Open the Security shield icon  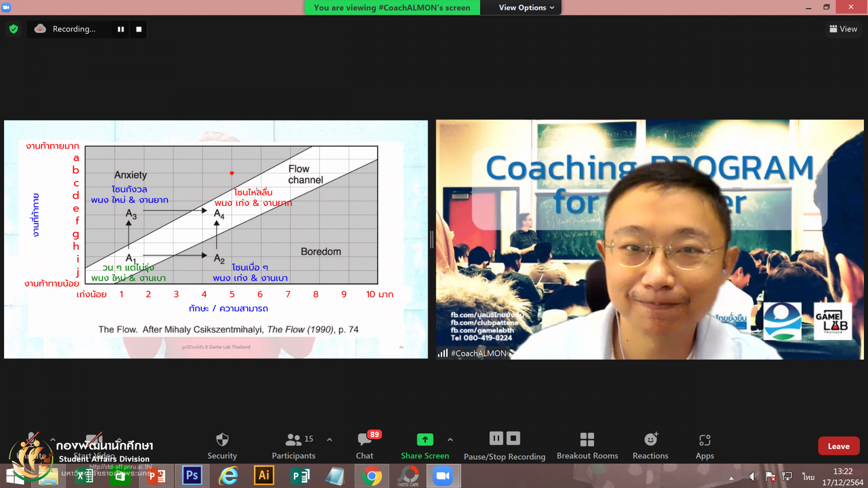pos(222,440)
